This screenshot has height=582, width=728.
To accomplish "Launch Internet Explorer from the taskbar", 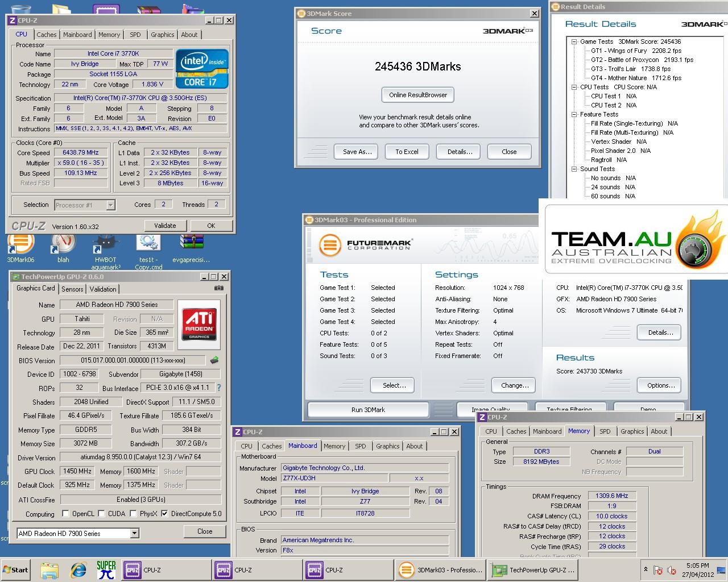I will coord(78,569).
